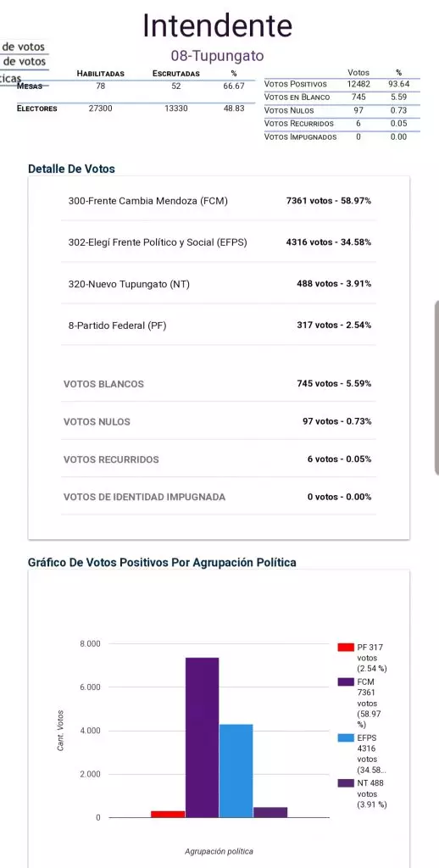Click the VOTOS RECURRIDOS row
Image resolution: width=439 pixels, height=868 pixels.
click(x=219, y=459)
